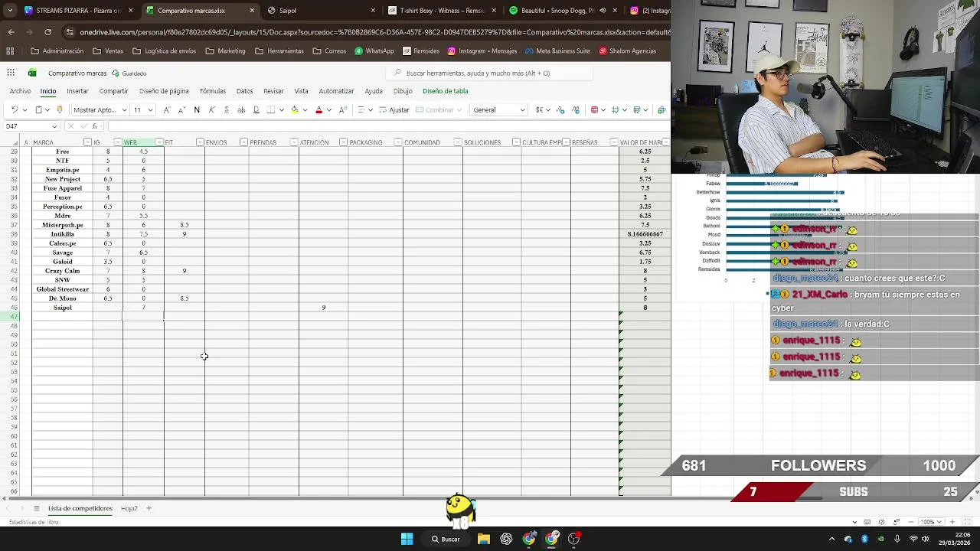Image resolution: width=980 pixels, height=551 pixels.
Task: Open the Archivo menu
Action: (x=21, y=91)
